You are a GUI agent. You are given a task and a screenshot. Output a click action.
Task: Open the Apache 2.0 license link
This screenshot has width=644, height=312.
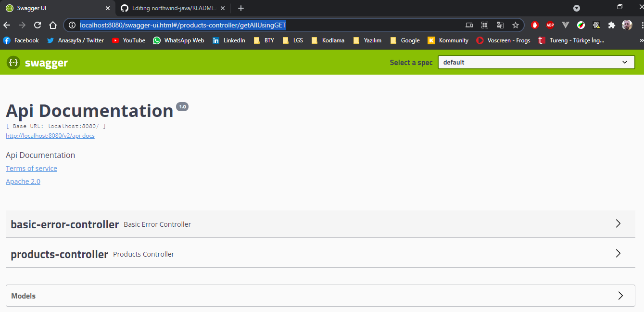(x=23, y=181)
